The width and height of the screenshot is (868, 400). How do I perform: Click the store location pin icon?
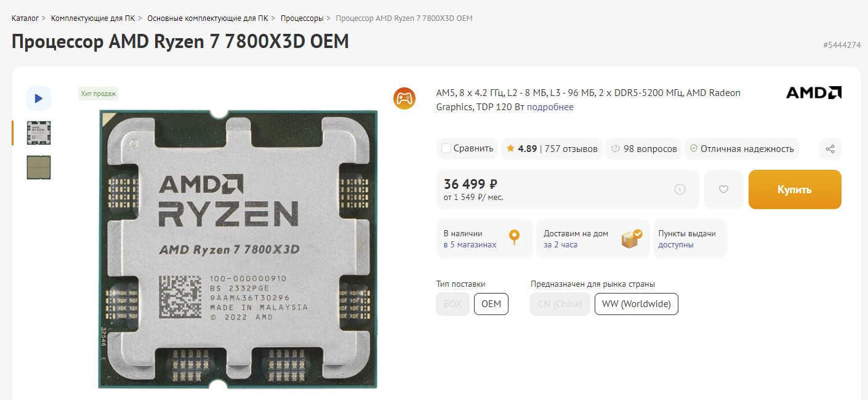pyautogui.click(x=514, y=238)
